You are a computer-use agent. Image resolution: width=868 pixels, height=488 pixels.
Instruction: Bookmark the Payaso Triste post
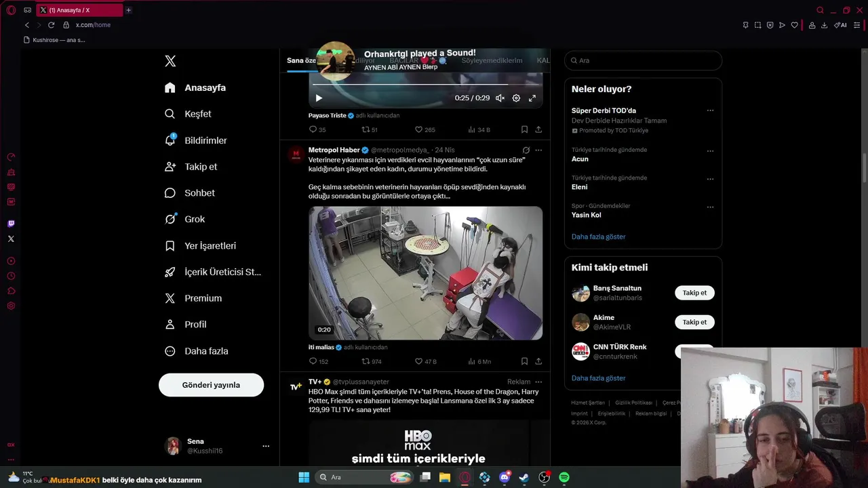coord(524,129)
